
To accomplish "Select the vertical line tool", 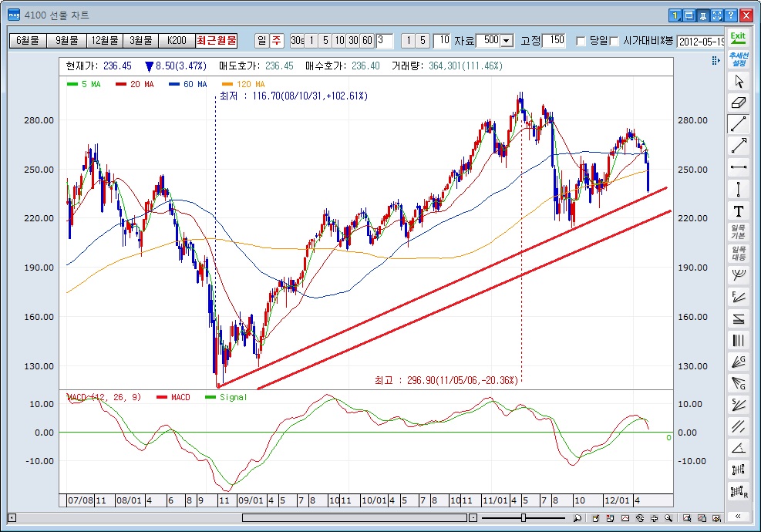I will click(739, 189).
